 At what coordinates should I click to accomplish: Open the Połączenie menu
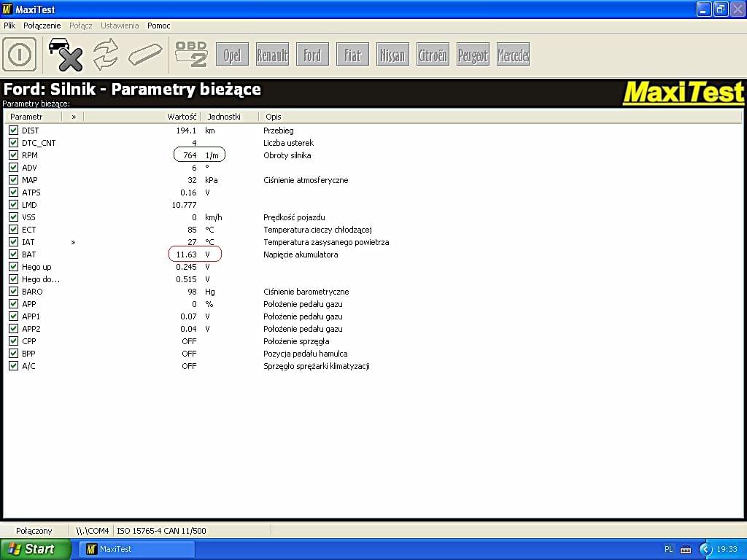(x=42, y=26)
